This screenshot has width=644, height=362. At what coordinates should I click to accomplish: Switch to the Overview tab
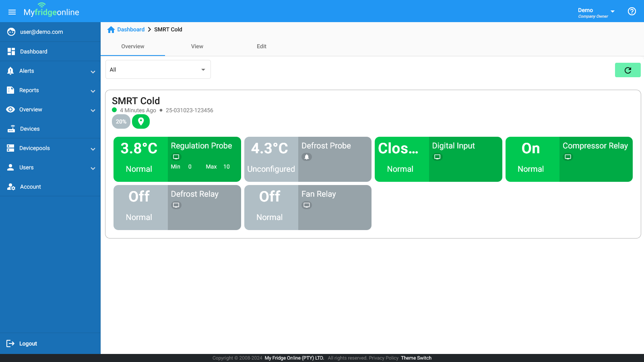133,46
